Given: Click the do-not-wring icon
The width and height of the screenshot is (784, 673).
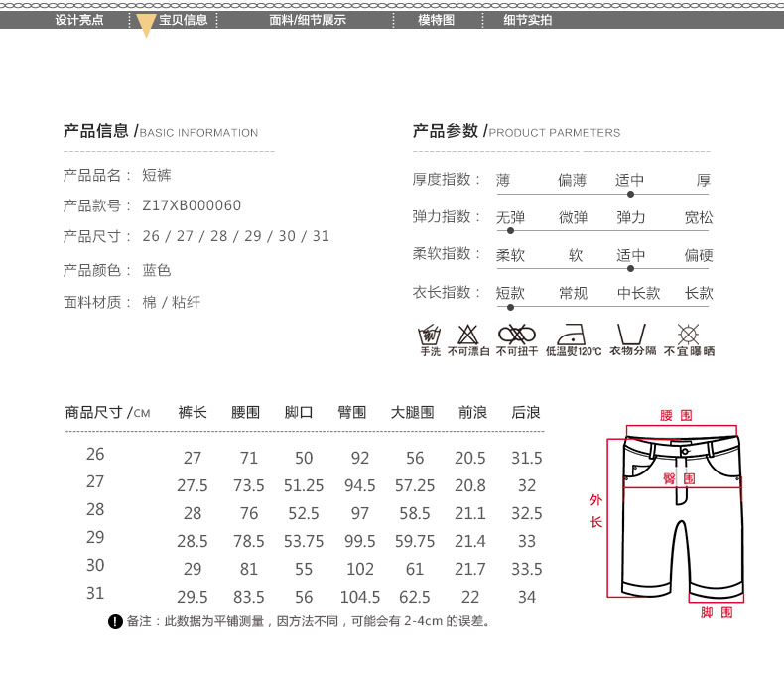Looking at the screenshot, I should click(516, 334).
